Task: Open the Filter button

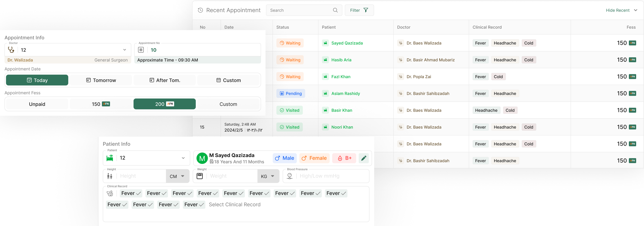Action: [x=359, y=10]
